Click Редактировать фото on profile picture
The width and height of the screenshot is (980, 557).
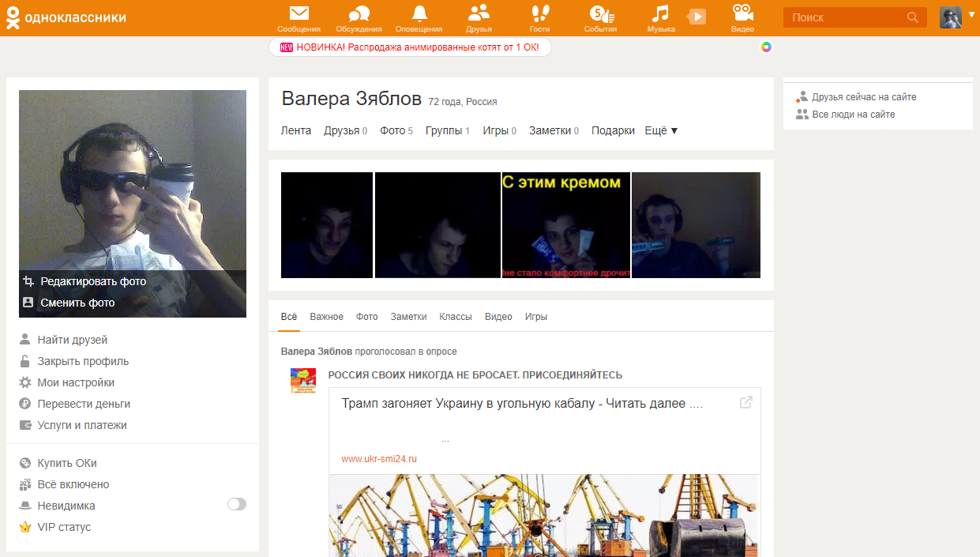click(93, 281)
